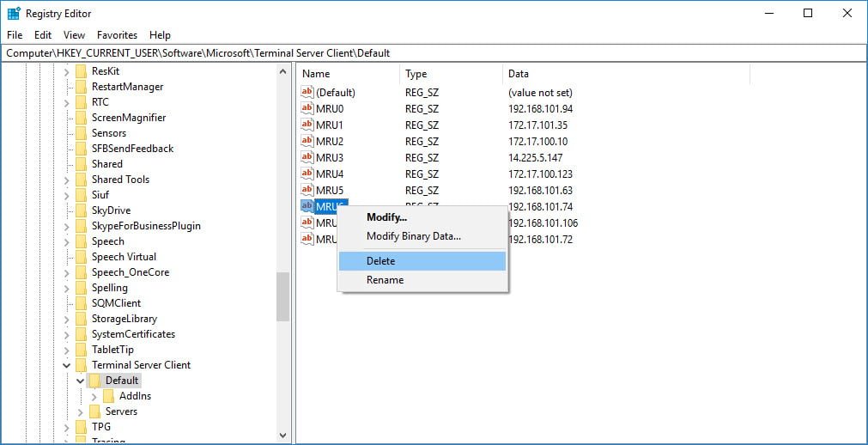Collapse the Terminal Server Client tree node
The width and height of the screenshot is (868, 445).
(x=66, y=365)
